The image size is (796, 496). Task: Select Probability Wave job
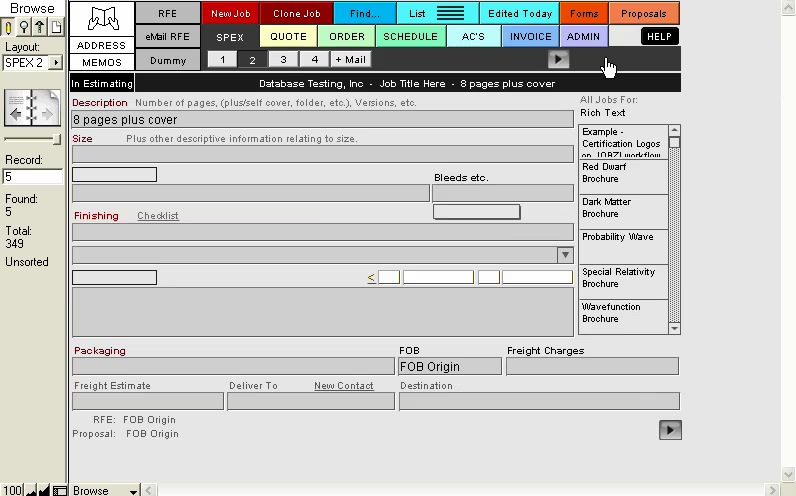623,247
